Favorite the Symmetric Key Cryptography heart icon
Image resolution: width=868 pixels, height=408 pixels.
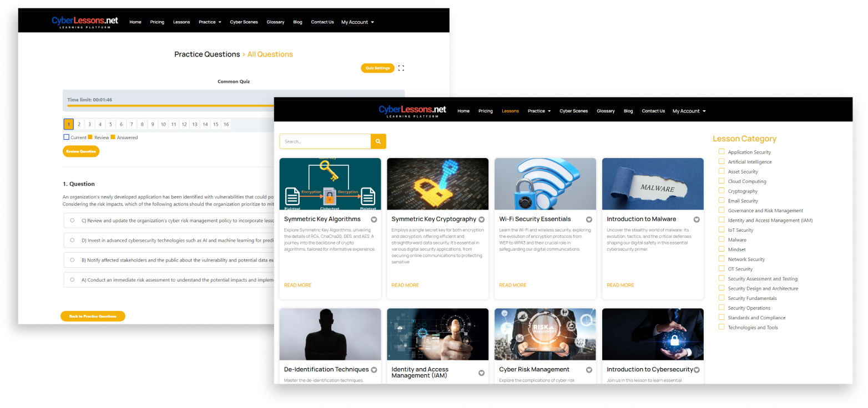(x=482, y=220)
